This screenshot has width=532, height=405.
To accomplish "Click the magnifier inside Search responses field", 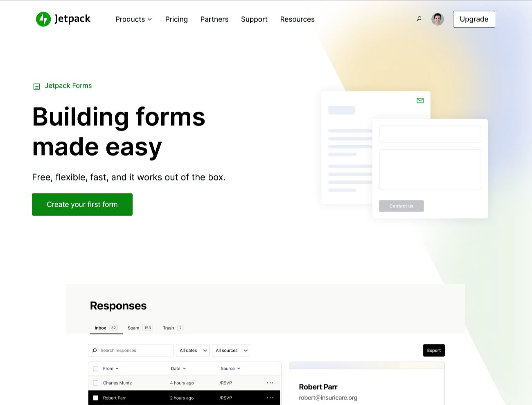I will point(95,350).
